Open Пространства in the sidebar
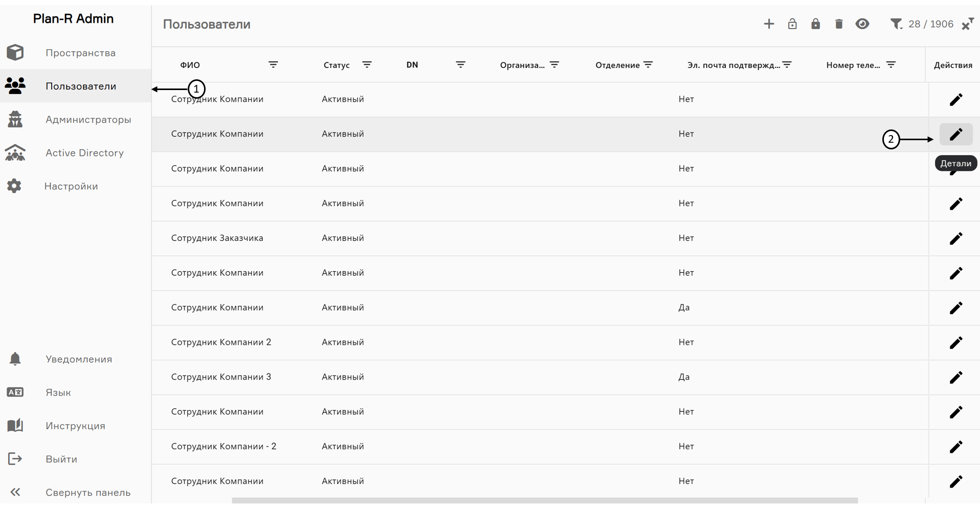 click(80, 53)
